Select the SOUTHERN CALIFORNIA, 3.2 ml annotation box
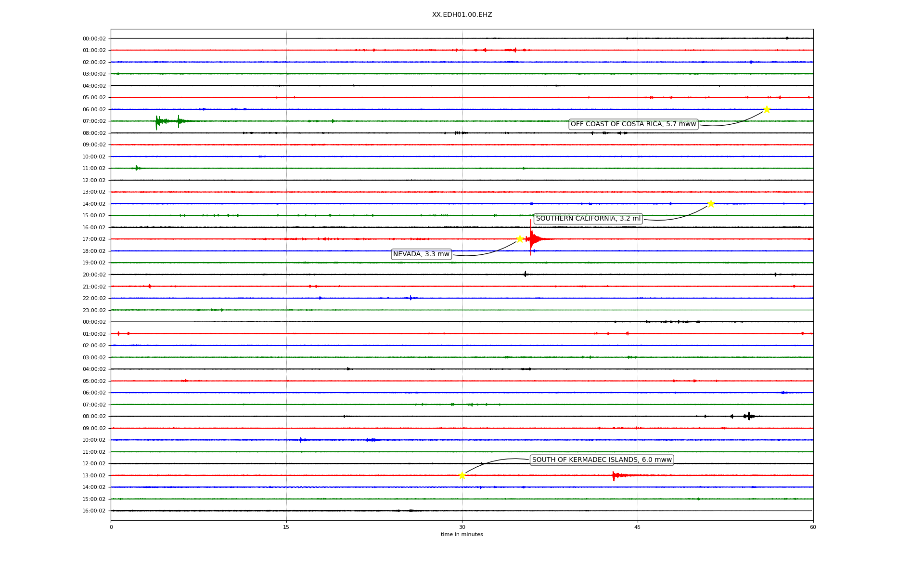 (x=588, y=219)
